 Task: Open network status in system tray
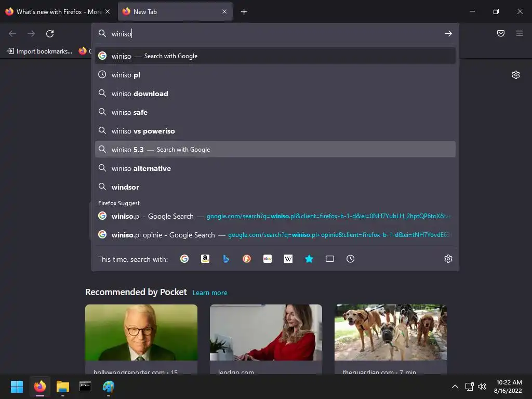[x=470, y=387]
